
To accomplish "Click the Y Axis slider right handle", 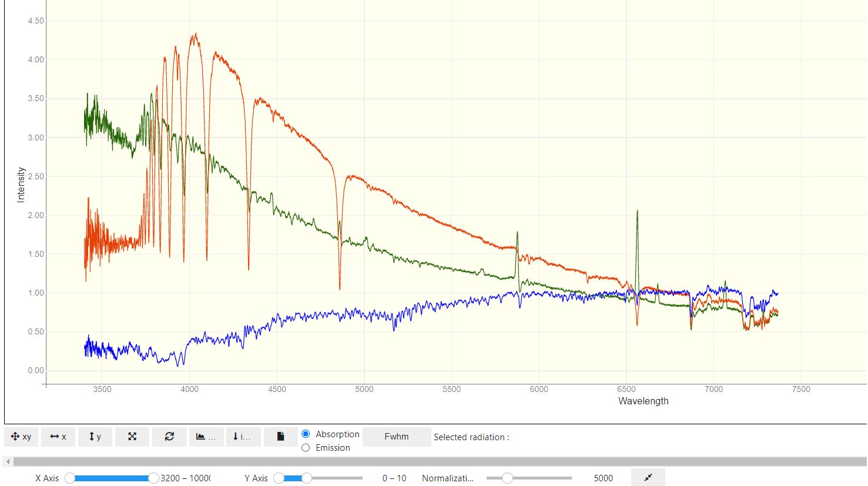I will 307,478.
